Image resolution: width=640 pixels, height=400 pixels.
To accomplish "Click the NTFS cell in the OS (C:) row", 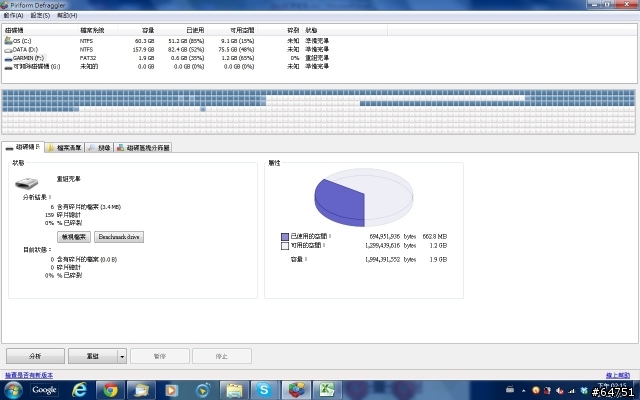I will click(x=87, y=41).
